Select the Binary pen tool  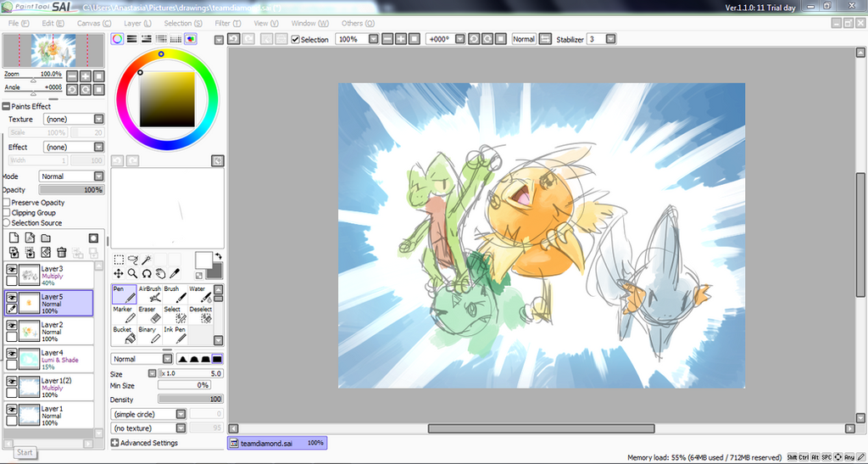[x=149, y=335]
